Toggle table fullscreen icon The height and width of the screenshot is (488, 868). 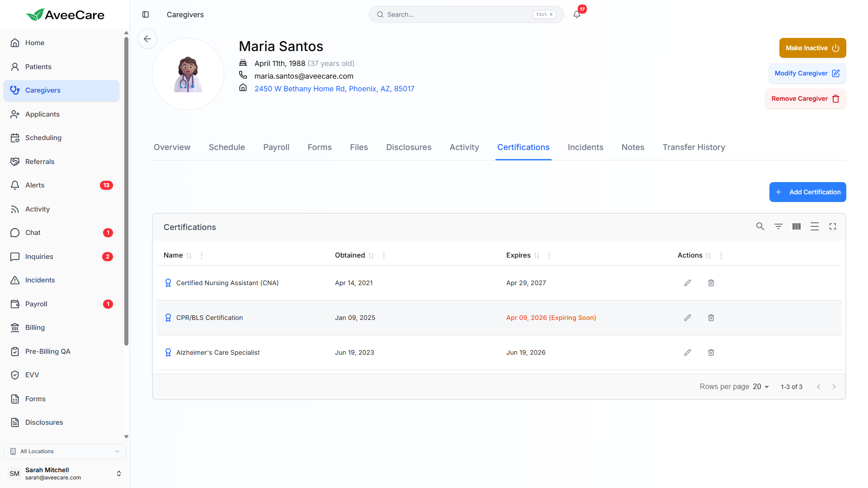pyautogui.click(x=833, y=226)
